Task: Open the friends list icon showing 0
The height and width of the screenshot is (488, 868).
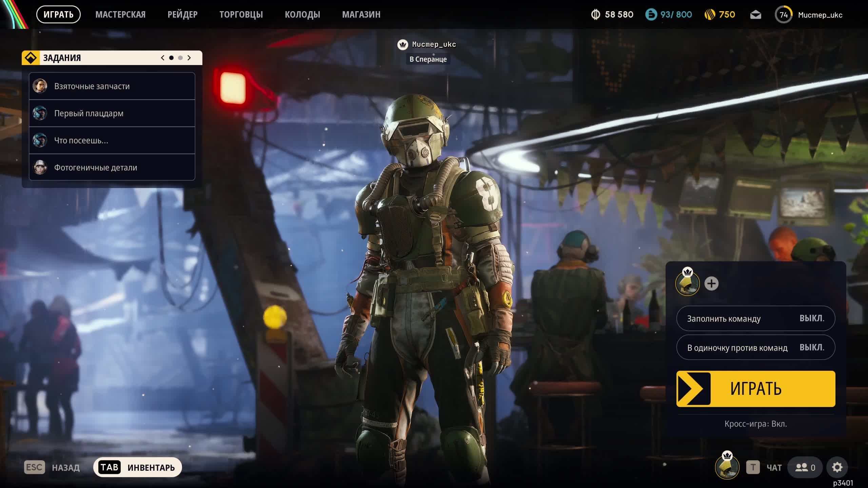Action: click(805, 467)
